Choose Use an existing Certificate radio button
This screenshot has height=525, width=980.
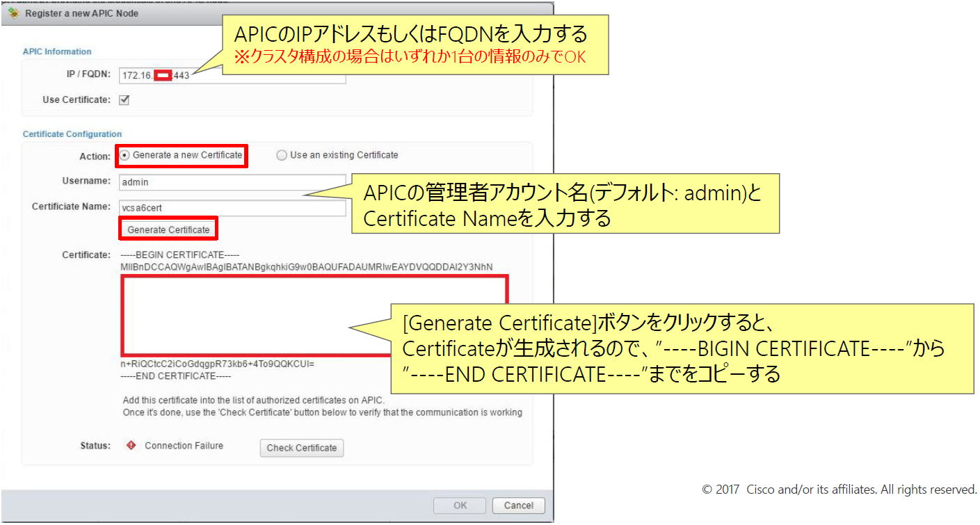point(282,155)
